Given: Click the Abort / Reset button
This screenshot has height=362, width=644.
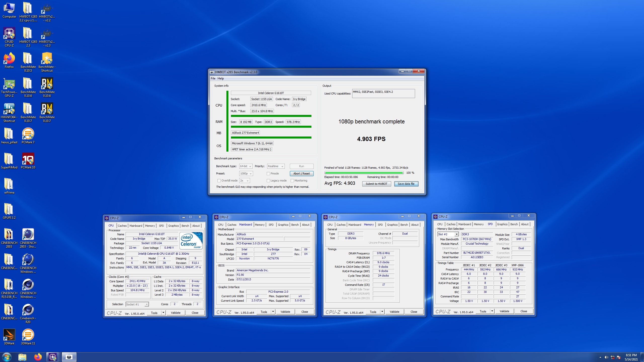Looking at the screenshot, I should point(301,173).
